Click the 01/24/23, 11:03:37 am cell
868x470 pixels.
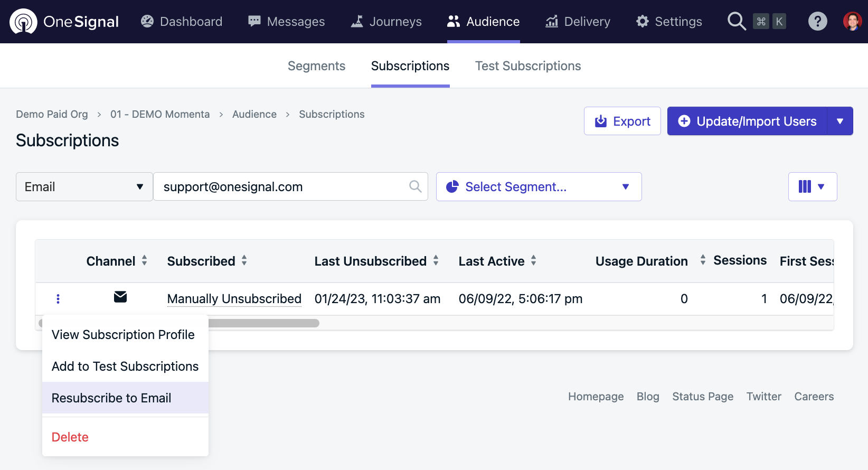pyautogui.click(x=378, y=299)
